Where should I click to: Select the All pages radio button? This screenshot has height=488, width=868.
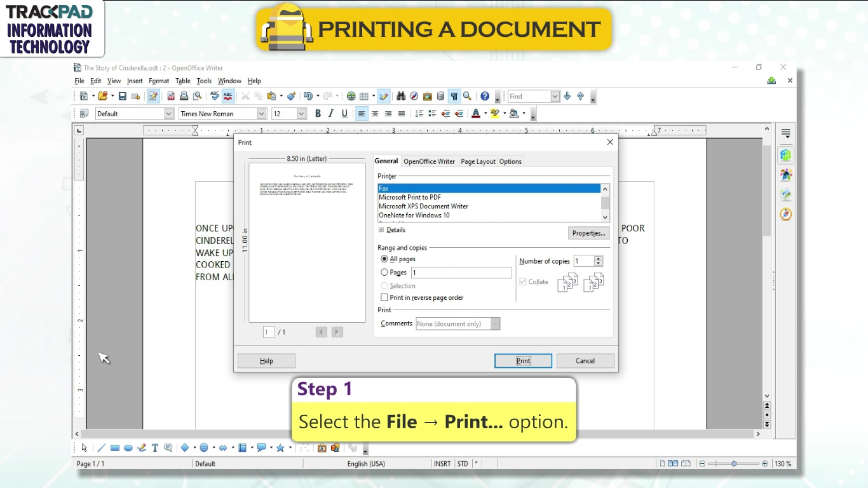click(x=384, y=259)
